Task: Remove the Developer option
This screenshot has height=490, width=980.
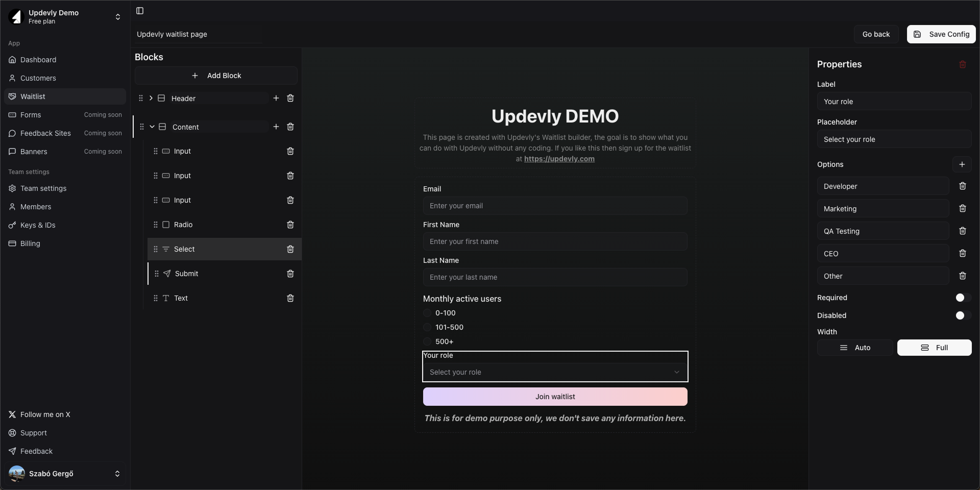Action: pos(963,186)
